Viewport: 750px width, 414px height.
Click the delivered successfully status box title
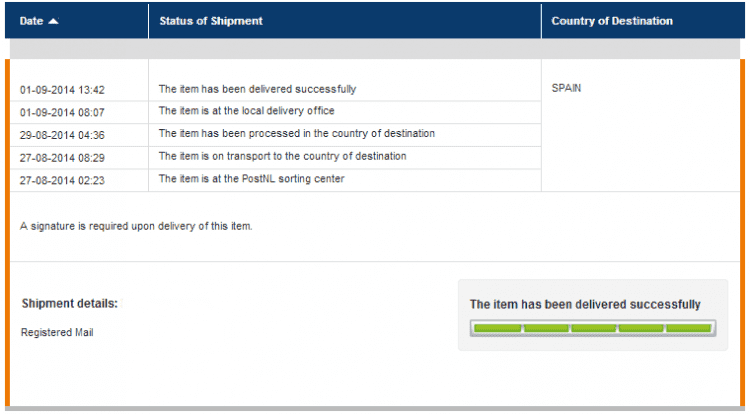[585, 304]
